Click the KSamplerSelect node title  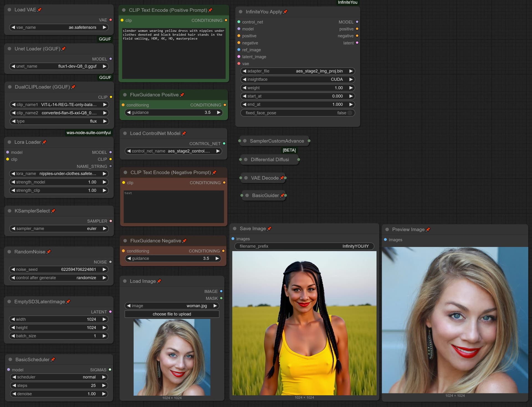(x=32, y=211)
